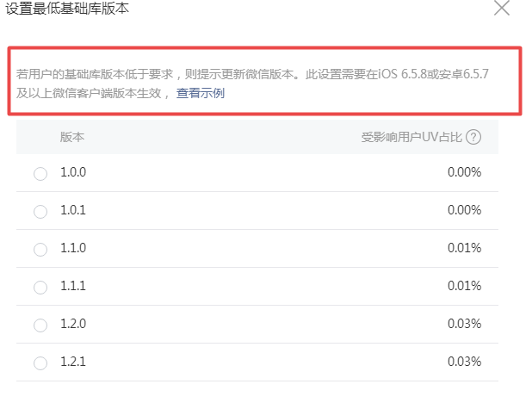This screenshot has width=532, height=409.
Task: Open the 查看示例 link
Action: (201, 93)
